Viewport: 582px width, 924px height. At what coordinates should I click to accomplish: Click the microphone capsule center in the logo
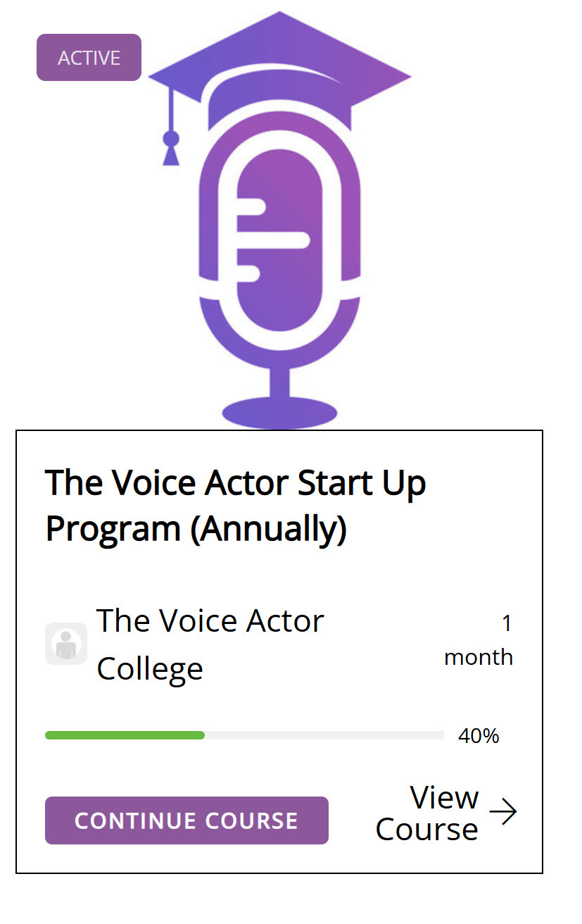(x=279, y=239)
